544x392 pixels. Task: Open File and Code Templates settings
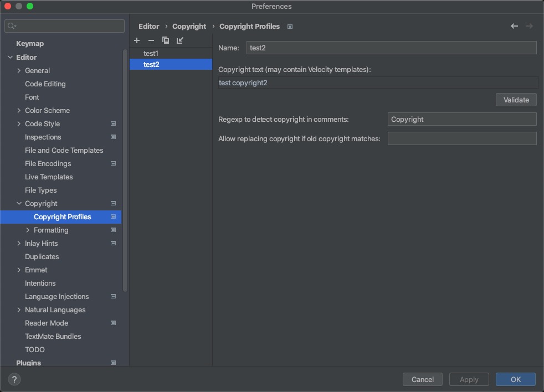pos(64,150)
